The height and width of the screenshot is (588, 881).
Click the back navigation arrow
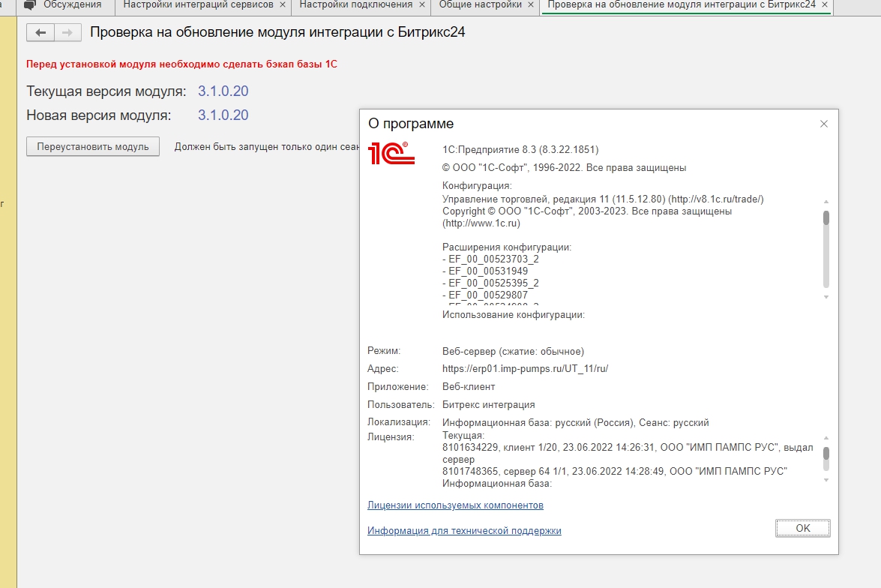click(40, 33)
